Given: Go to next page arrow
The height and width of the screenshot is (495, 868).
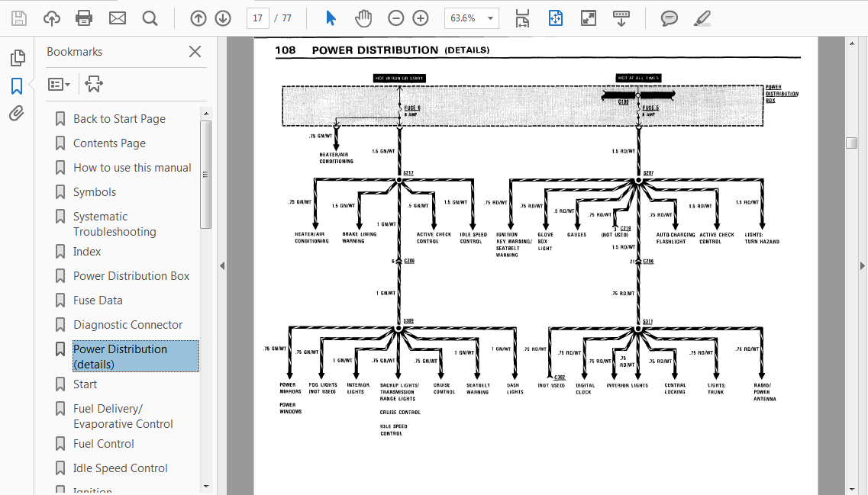Looking at the screenshot, I should point(223,18).
